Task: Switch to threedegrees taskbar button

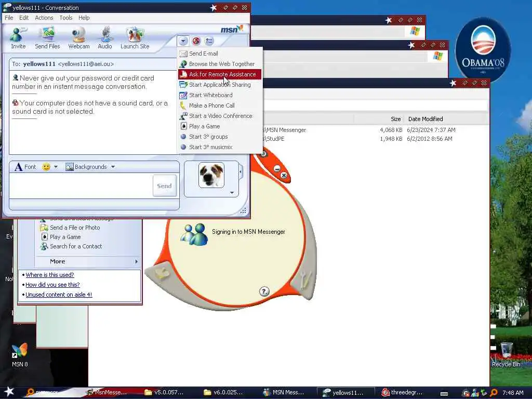Action: coord(402,393)
